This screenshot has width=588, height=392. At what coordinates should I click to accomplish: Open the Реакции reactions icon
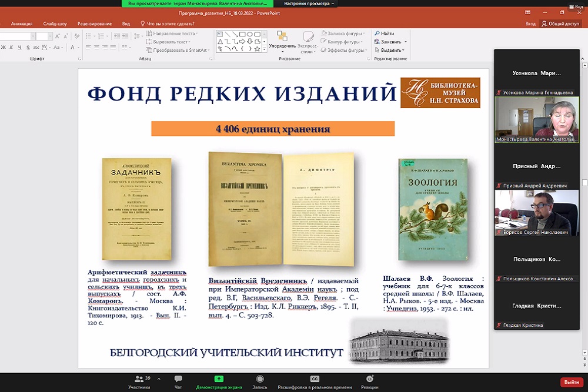(369, 380)
